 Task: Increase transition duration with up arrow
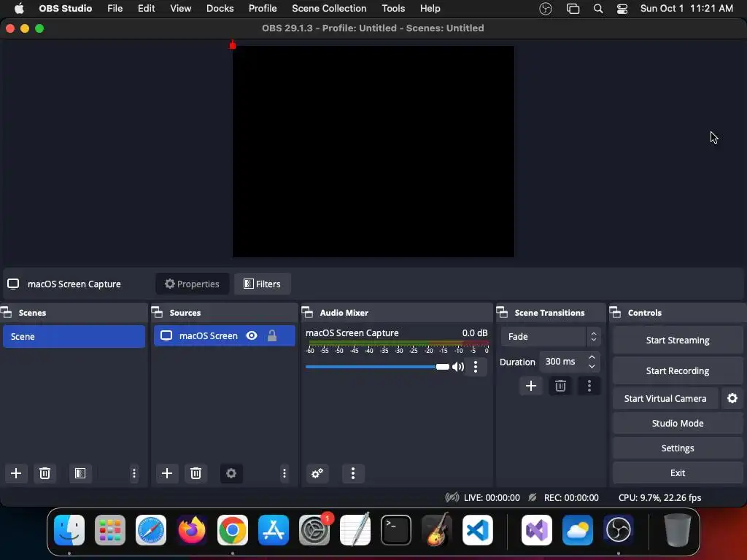592,357
